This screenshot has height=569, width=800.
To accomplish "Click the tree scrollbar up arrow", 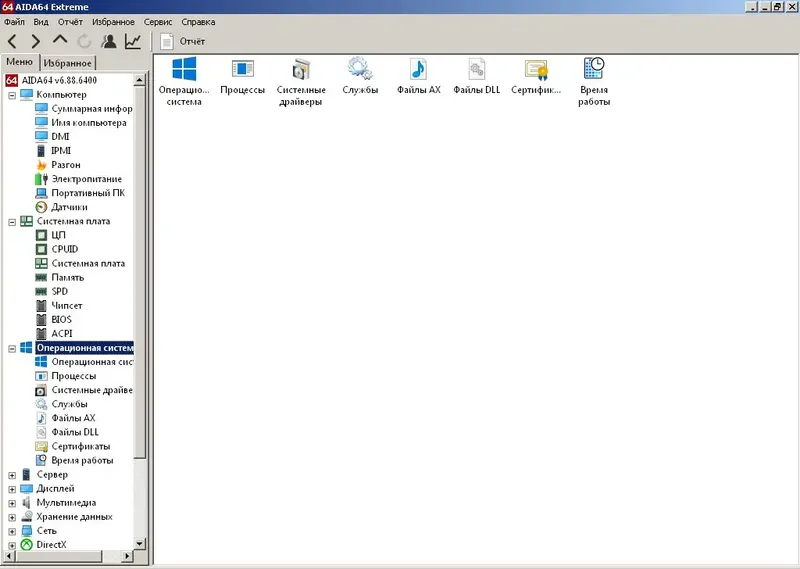I will tap(139, 80).
